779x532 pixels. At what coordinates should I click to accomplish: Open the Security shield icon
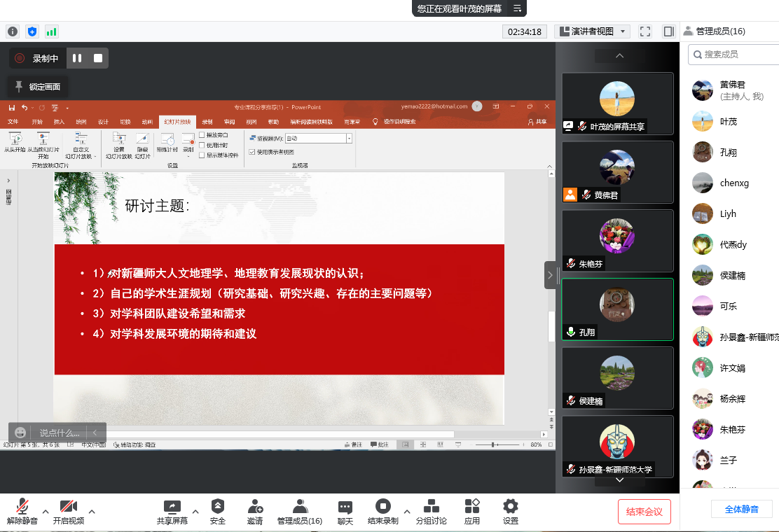(x=218, y=507)
